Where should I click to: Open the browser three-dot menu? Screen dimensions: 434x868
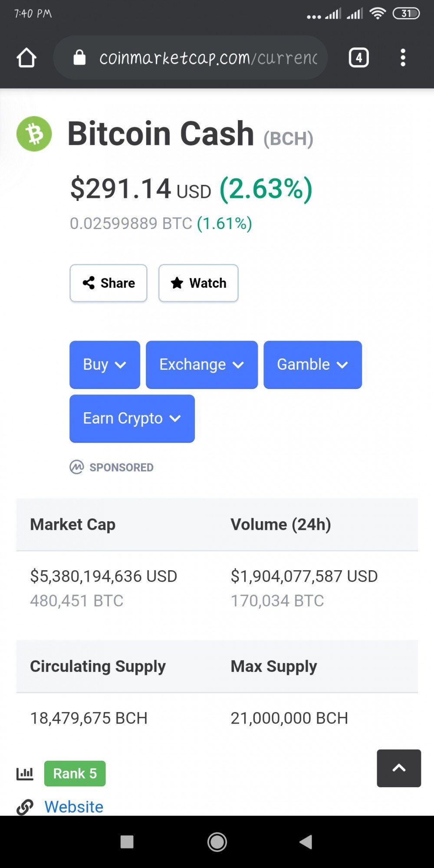(x=403, y=58)
